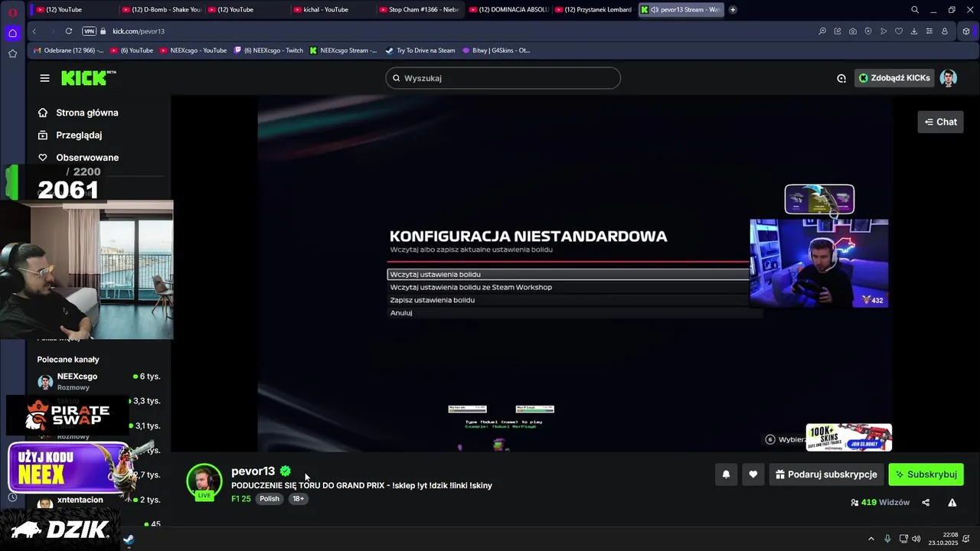Select the pevor13 Stream browser tab
Image resolution: width=980 pixels, height=551 pixels.
point(680,10)
